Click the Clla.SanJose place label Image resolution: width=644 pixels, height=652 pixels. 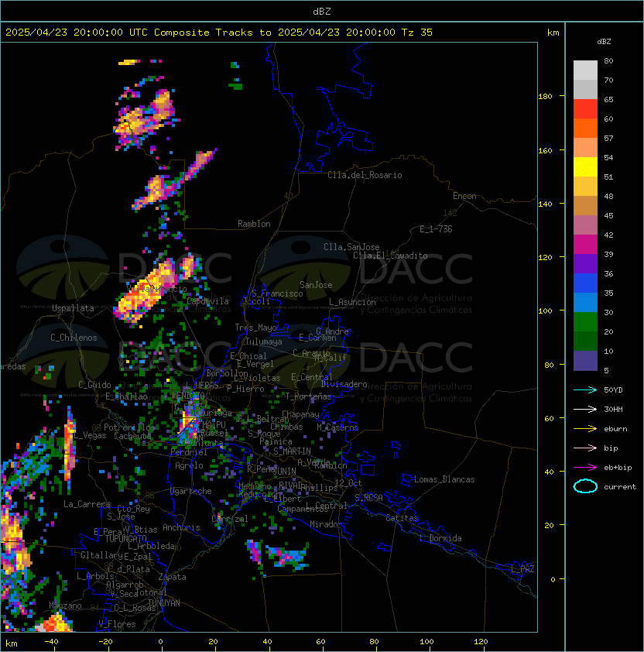(x=351, y=247)
